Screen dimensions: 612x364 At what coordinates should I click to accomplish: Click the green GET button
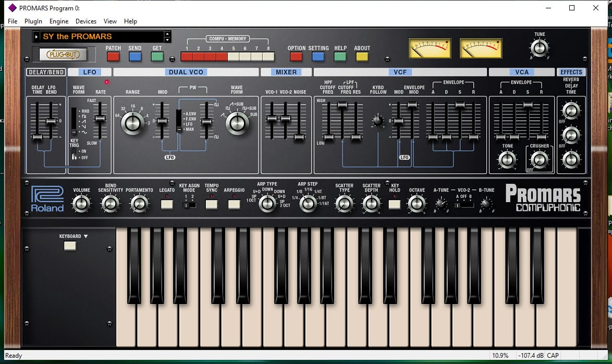tap(157, 57)
